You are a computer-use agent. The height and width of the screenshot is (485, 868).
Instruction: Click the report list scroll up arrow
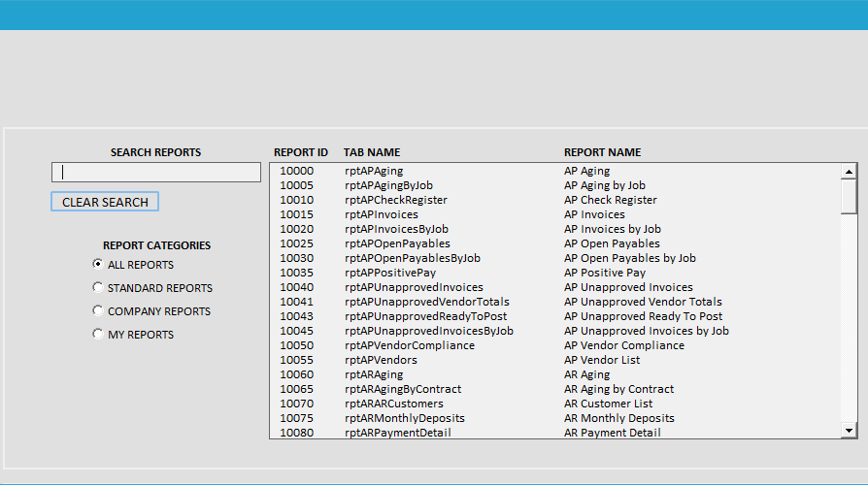[849, 172]
